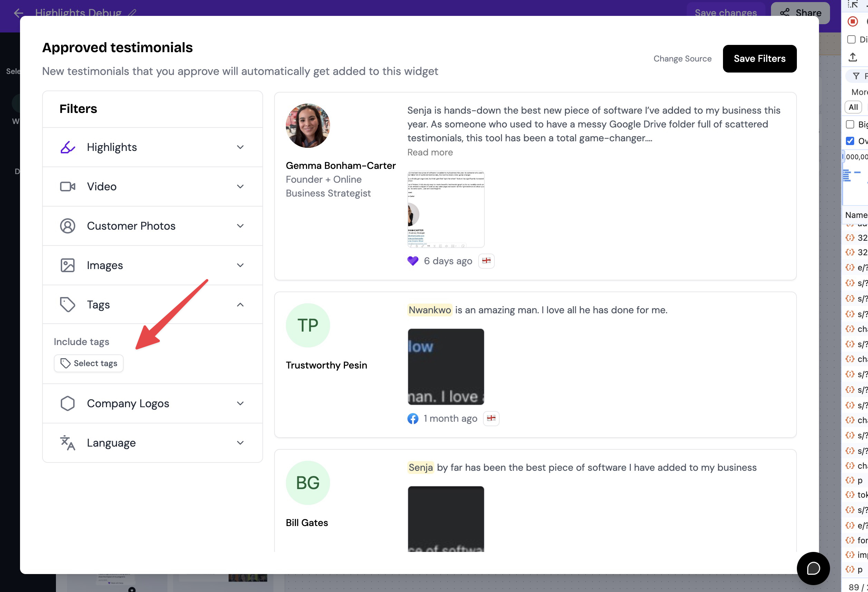
Task: Open Bill Gates' video thumbnail
Action: 446,519
